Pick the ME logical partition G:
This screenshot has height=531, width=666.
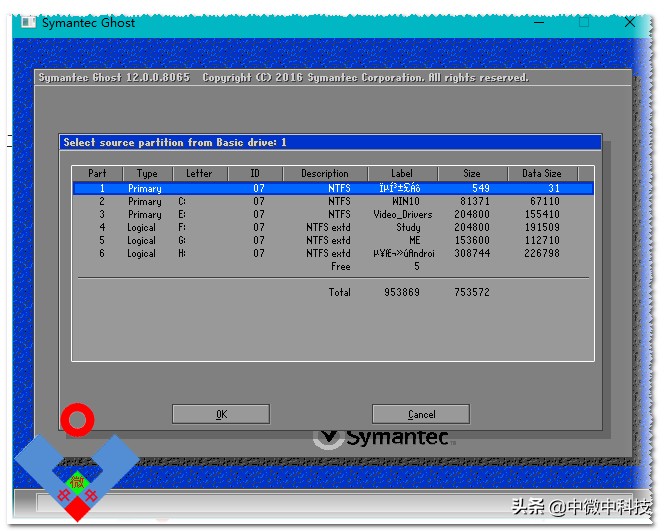click(332, 240)
